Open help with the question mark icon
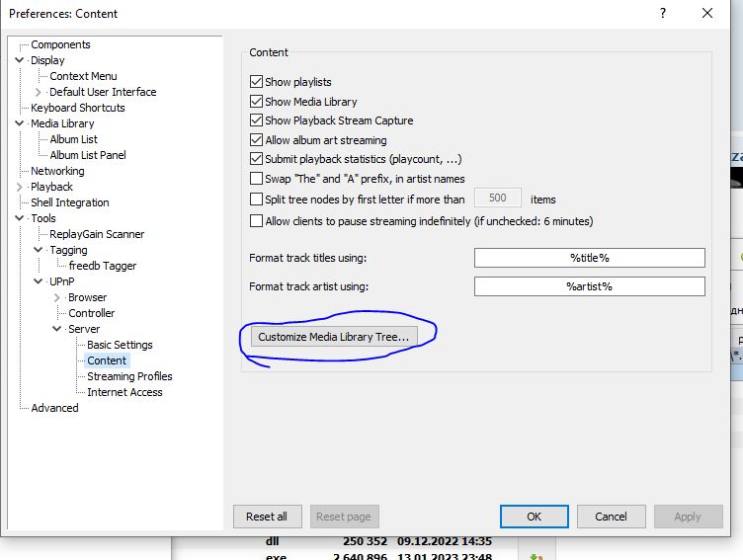This screenshot has height=560, width=743. pyautogui.click(x=659, y=14)
